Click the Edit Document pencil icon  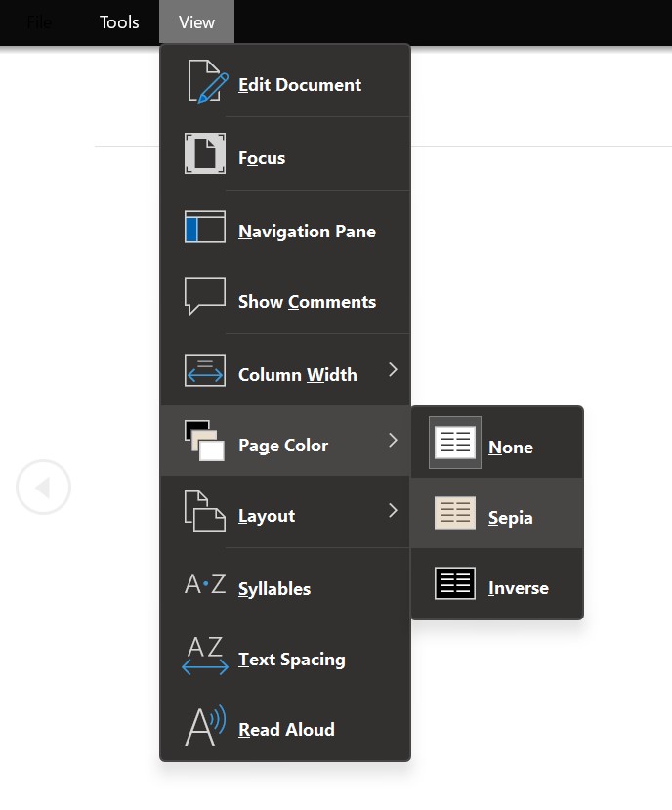pos(203,80)
